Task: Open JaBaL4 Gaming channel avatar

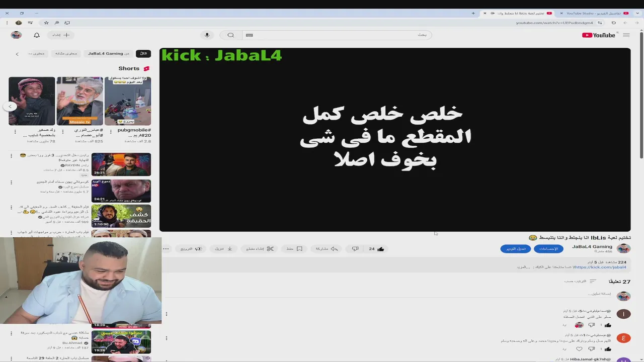Action: tap(623, 248)
